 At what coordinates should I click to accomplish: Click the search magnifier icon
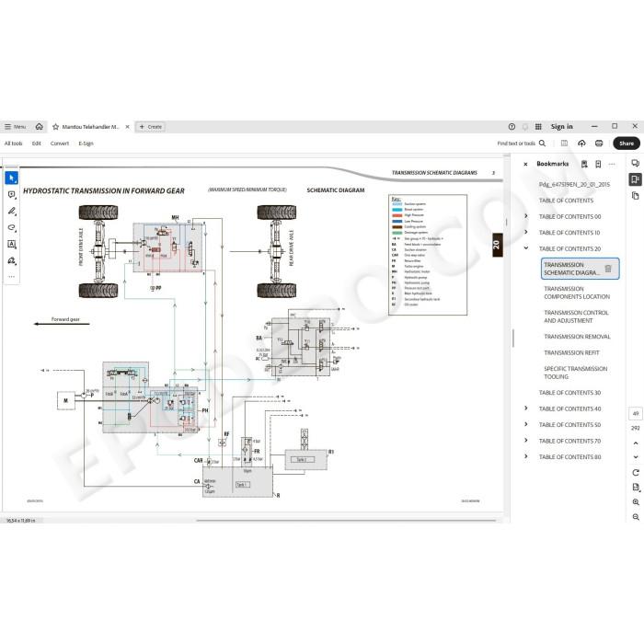pos(542,144)
